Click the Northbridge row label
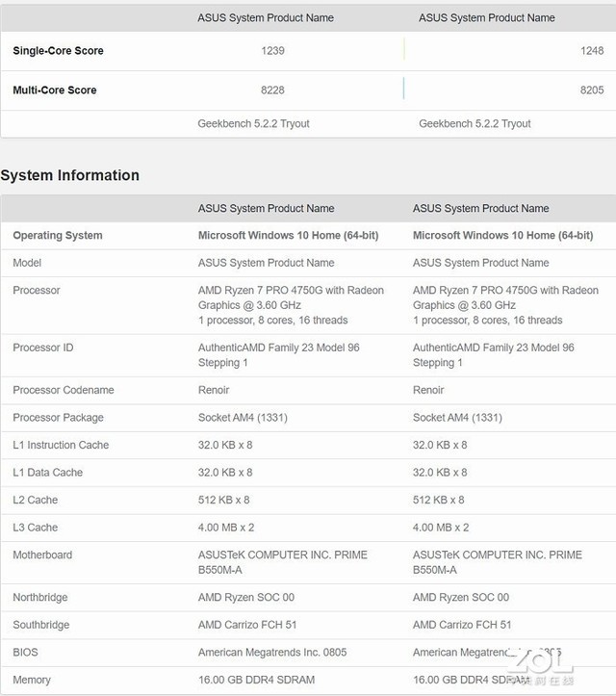The width and height of the screenshot is (616, 696). (40, 598)
